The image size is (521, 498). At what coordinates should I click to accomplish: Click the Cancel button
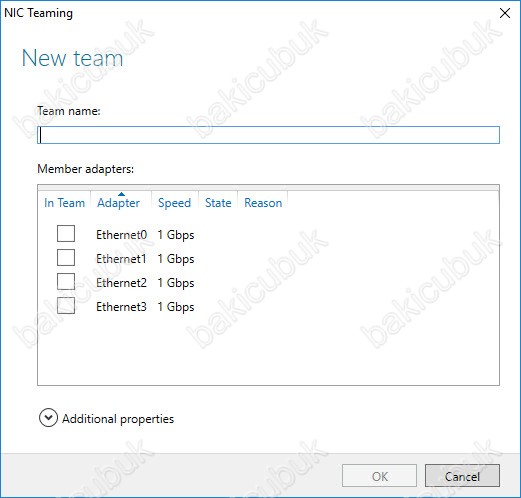pyautogui.click(x=462, y=476)
